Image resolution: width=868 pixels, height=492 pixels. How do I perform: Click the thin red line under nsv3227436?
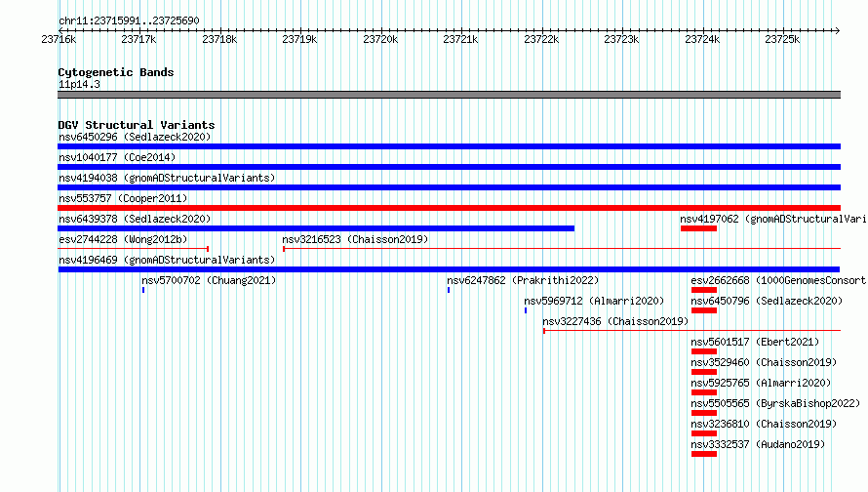coord(692,331)
